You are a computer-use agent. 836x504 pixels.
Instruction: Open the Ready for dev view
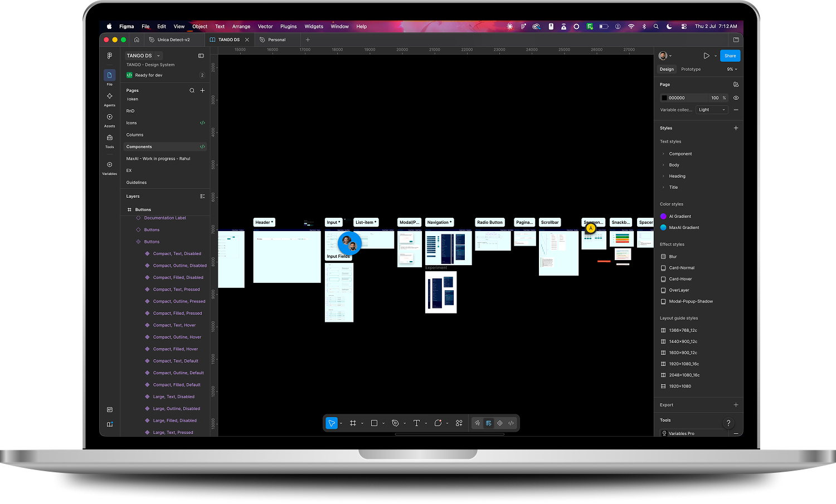pos(165,75)
